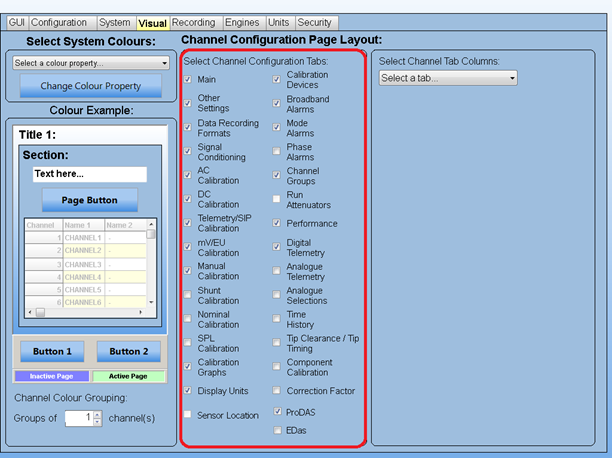
Task: Disable the Signal Conditioning checkbox
Action: [188, 151]
